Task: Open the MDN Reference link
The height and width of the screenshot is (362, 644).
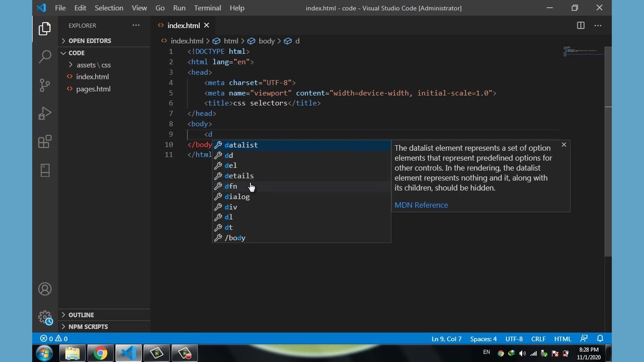Action: (x=421, y=205)
